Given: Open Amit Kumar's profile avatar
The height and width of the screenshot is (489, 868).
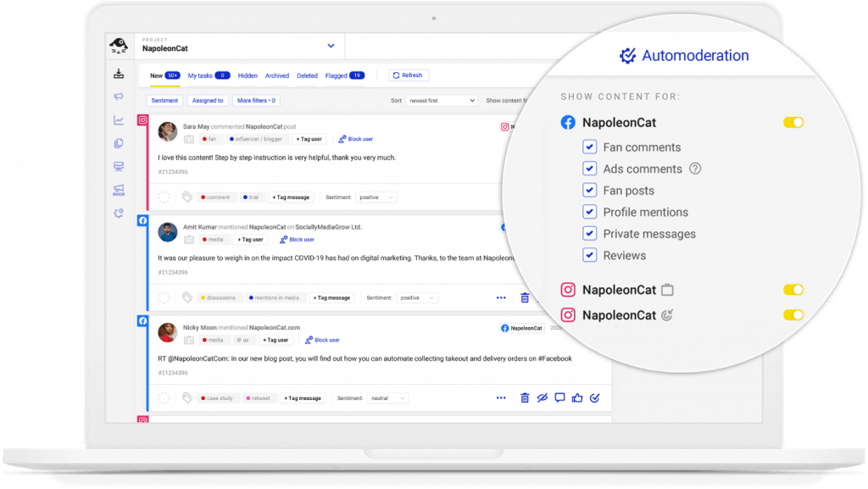Looking at the screenshot, I should pyautogui.click(x=167, y=232).
